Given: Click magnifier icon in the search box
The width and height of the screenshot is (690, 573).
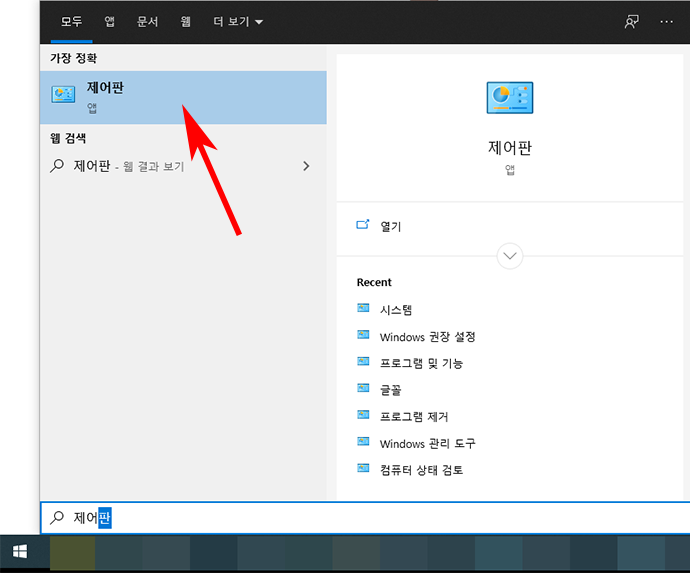Looking at the screenshot, I should 57,518.
